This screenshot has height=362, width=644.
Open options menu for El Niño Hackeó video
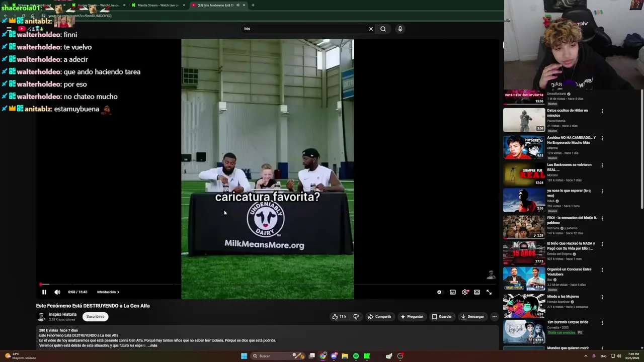[x=602, y=244]
